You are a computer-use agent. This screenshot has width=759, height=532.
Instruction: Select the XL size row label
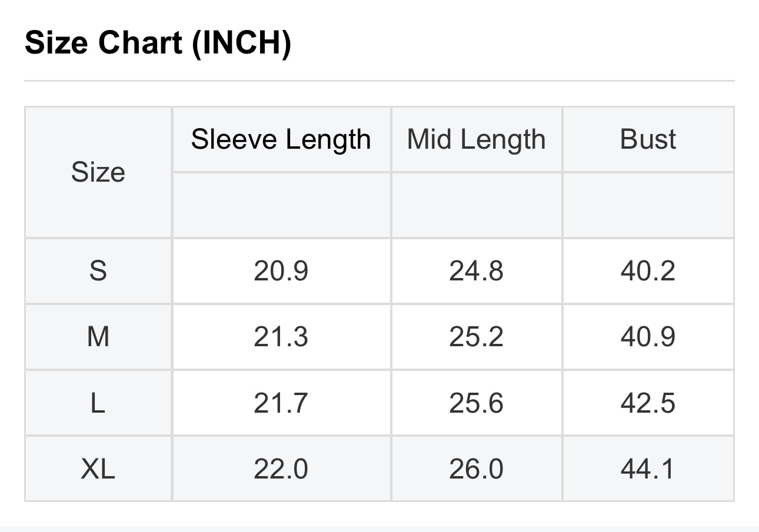coord(98,469)
